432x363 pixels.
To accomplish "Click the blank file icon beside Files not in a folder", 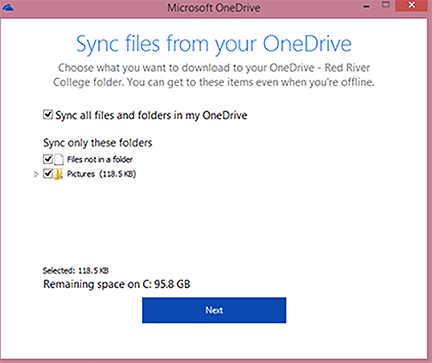I will [x=59, y=160].
